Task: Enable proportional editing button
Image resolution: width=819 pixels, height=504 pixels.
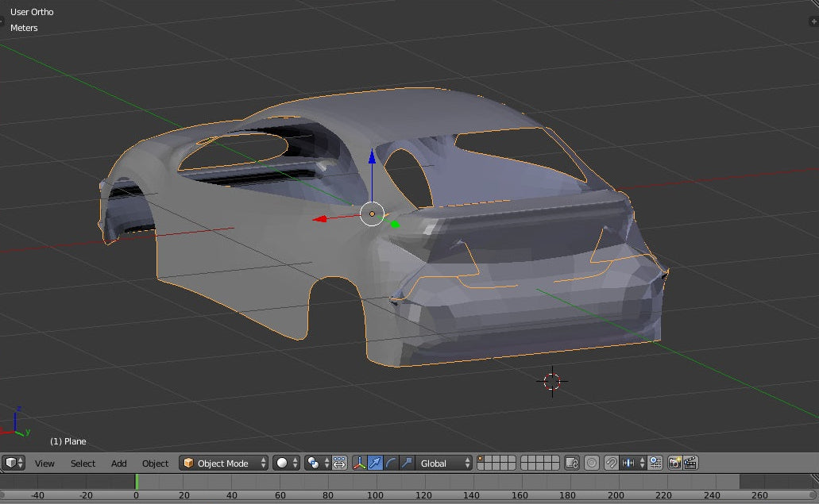Action: tap(592, 463)
